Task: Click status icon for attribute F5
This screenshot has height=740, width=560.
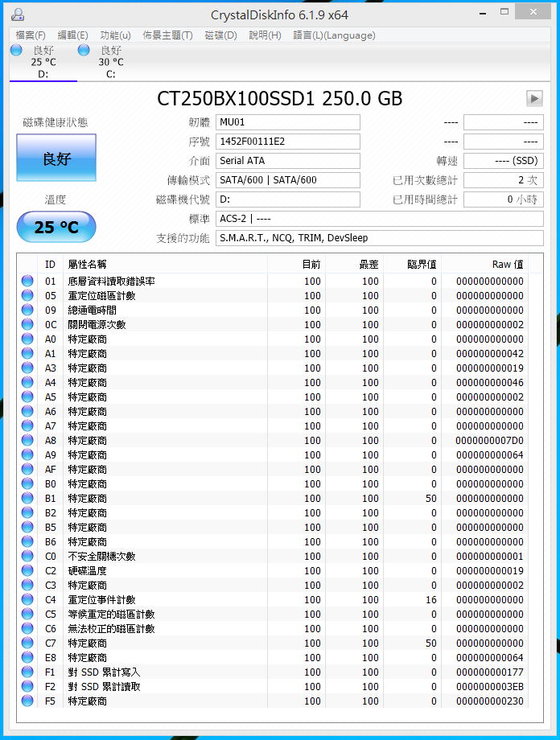Action: pos(27,701)
